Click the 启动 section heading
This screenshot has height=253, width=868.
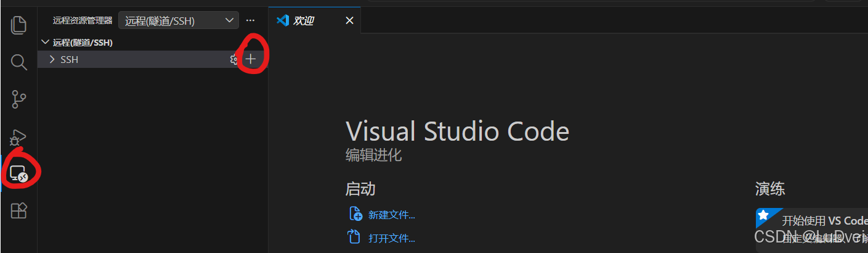(360, 189)
